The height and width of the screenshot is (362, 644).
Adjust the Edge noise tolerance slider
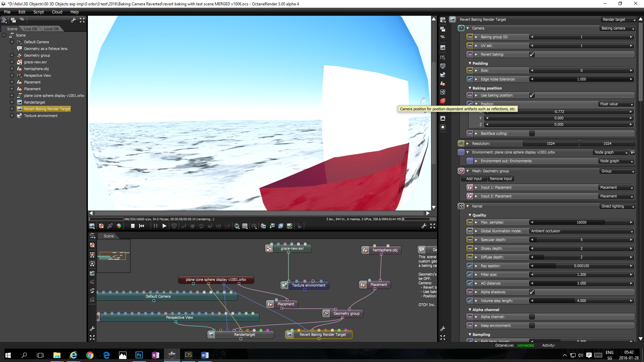click(x=582, y=79)
